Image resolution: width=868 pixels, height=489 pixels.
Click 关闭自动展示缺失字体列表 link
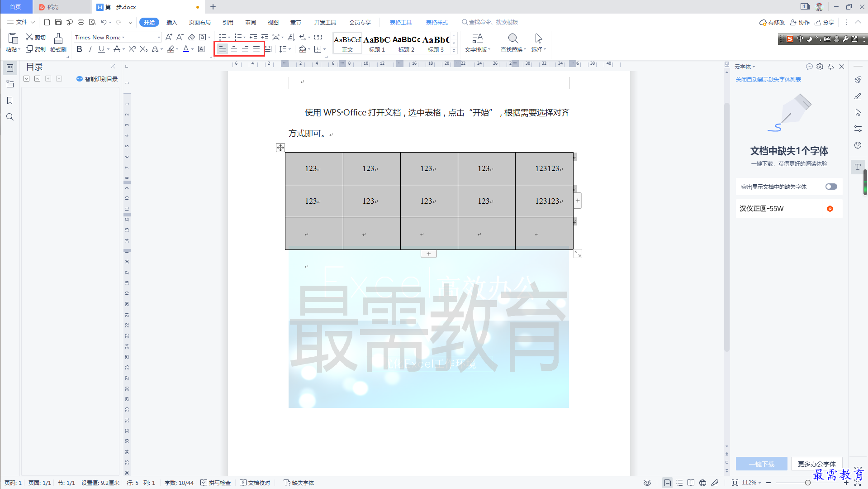(x=768, y=79)
